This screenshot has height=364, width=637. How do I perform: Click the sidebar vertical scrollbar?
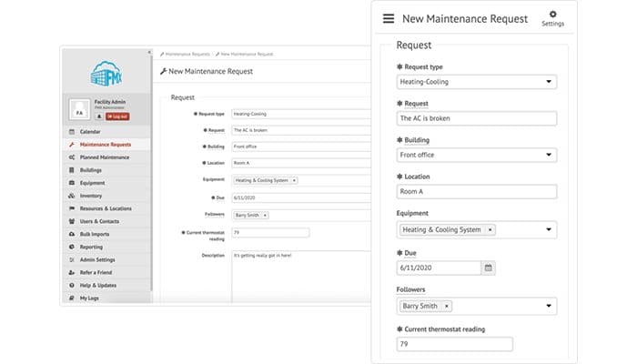pos(152,175)
